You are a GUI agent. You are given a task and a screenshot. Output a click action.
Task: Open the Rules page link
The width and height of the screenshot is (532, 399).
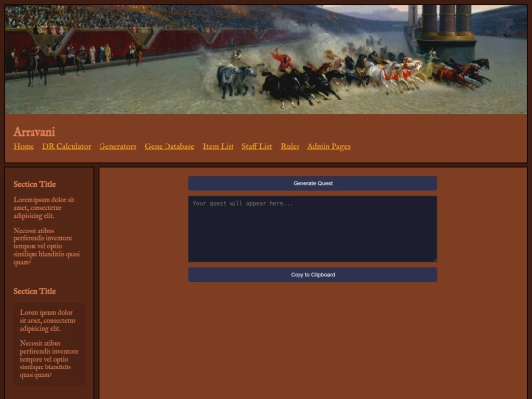pos(290,146)
